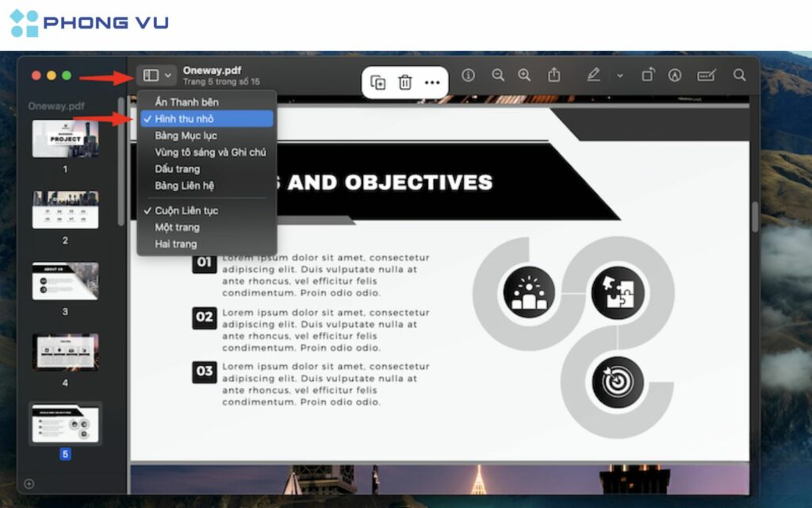Show the Markup toolbar icon
This screenshot has height=508, width=812.
tap(675, 75)
